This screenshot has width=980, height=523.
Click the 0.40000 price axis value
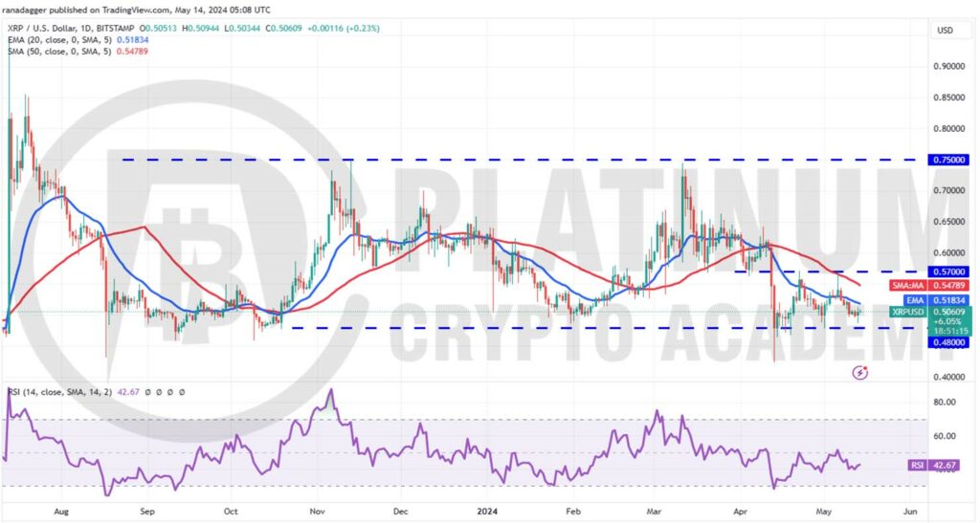pyautogui.click(x=948, y=377)
